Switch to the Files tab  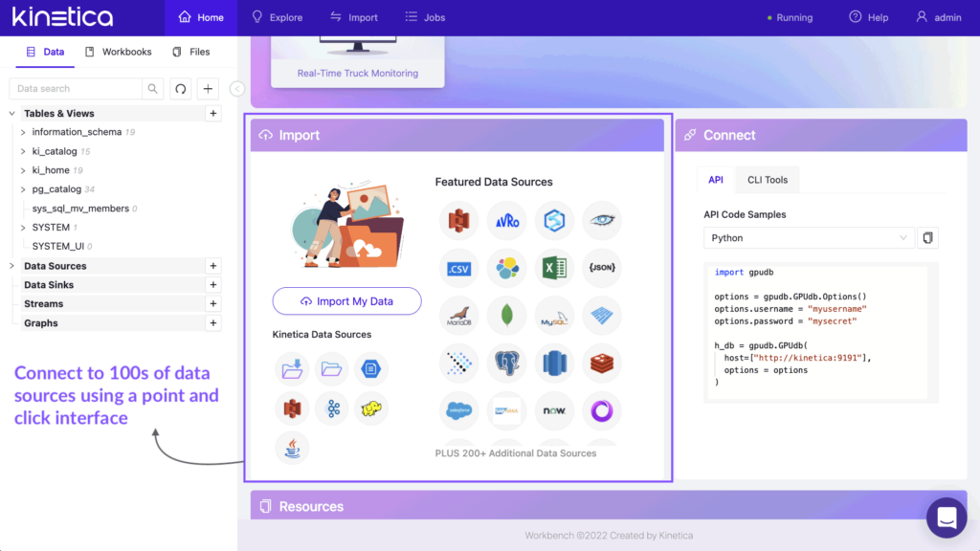(x=191, y=52)
